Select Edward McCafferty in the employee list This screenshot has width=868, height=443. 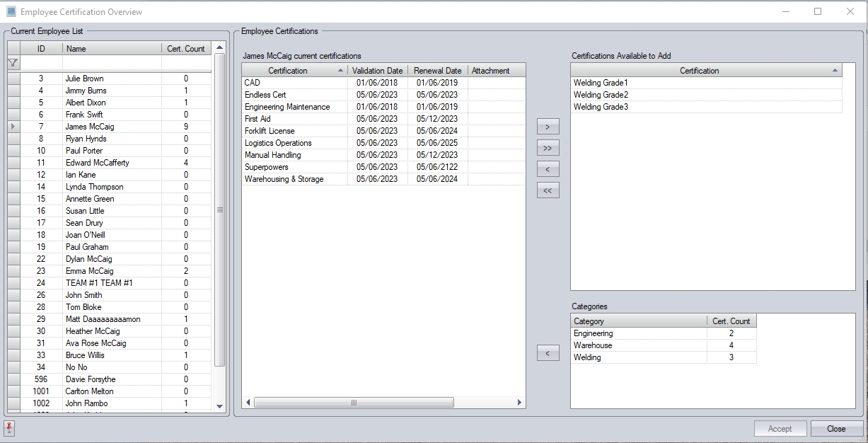[97, 163]
